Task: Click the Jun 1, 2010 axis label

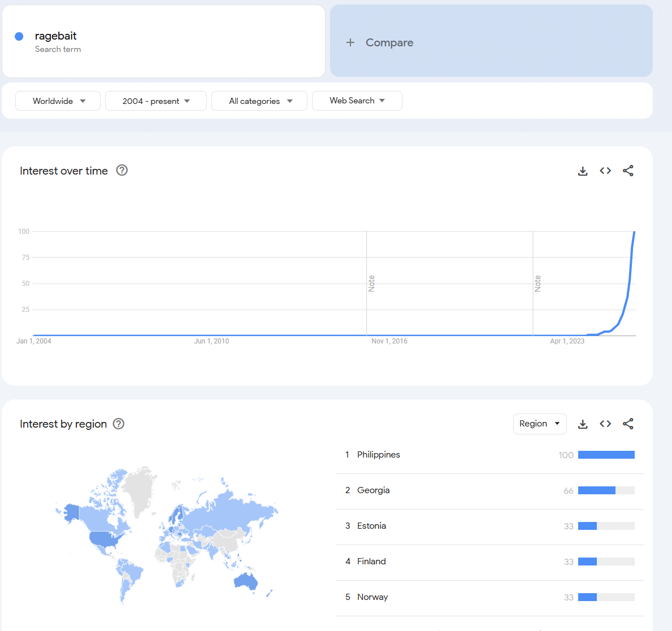Action: 211,341
